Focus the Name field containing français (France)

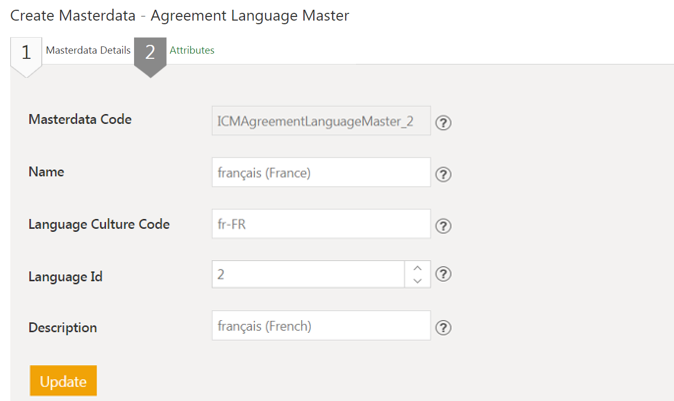coord(321,172)
